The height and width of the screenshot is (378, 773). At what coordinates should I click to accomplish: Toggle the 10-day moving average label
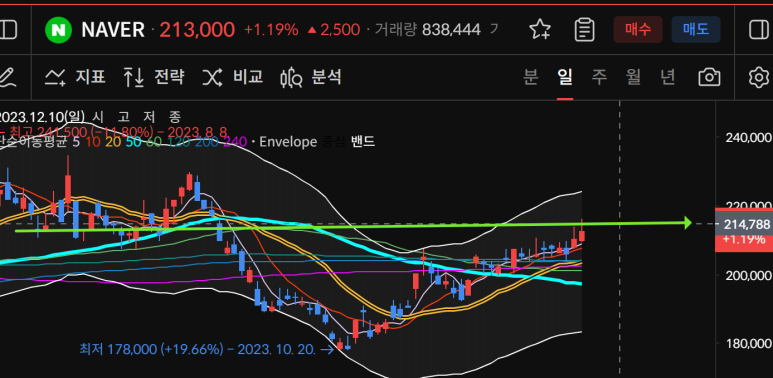(x=92, y=142)
